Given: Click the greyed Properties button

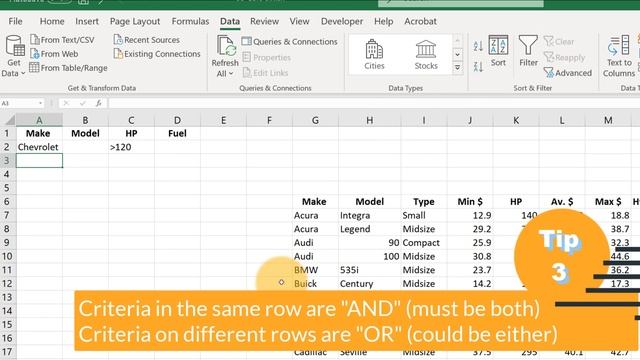Looking at the screenshot, I should (267, 58).
